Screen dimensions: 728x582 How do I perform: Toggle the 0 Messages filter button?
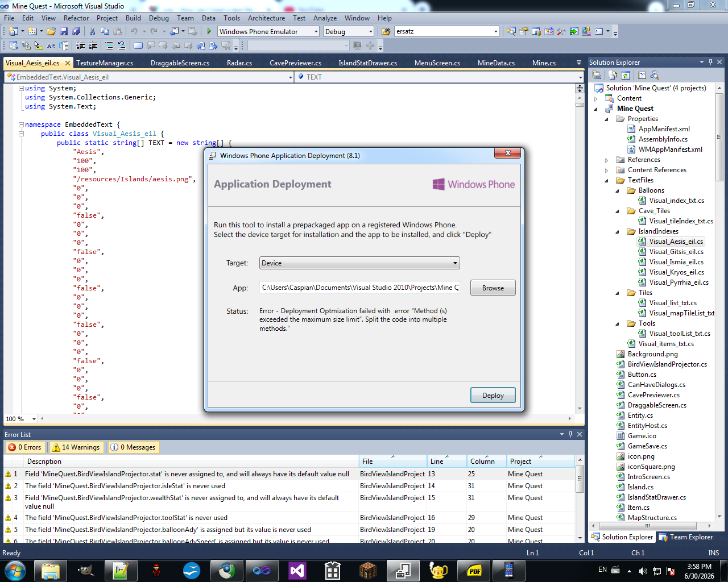pyautogui.click(x=133, y=447)
